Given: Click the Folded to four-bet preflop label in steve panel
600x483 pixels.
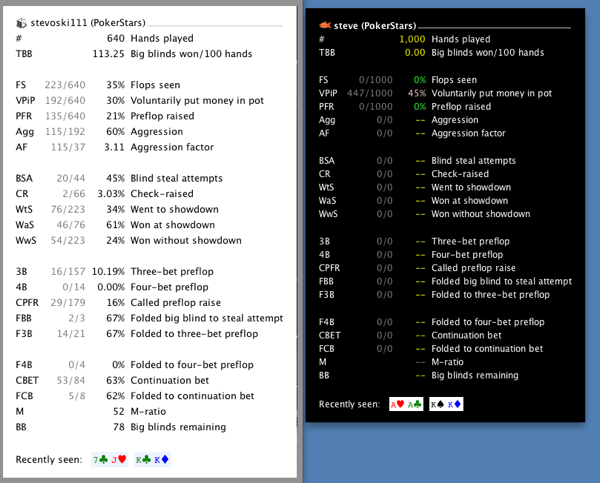Looking at the screenshot, I should pos(488,322).
